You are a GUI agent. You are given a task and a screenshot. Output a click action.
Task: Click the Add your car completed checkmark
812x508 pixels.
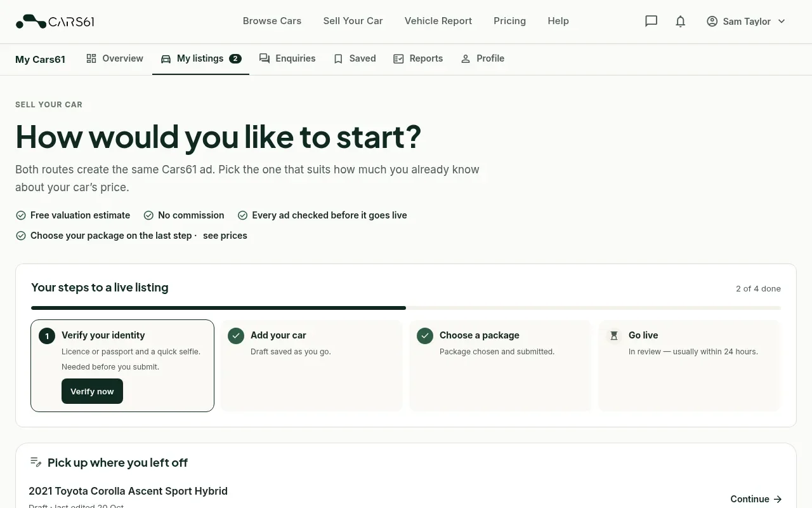[x=236, y=336]
